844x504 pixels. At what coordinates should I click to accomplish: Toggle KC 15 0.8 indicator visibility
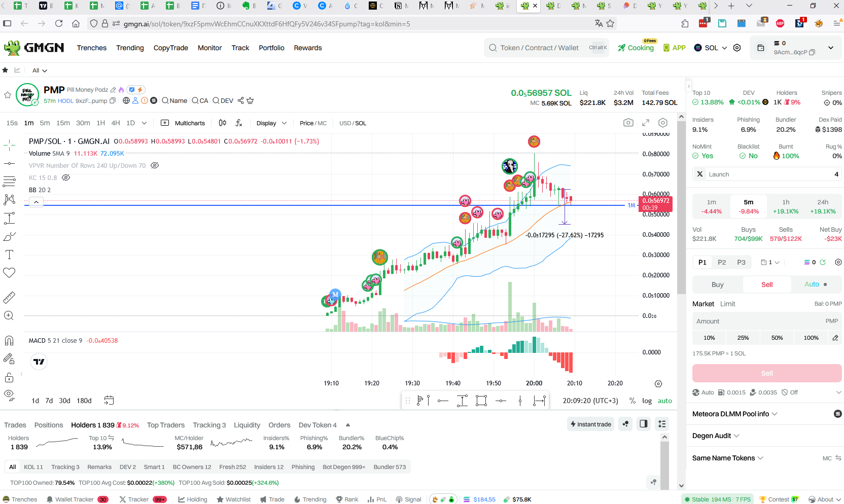coord(66,177)
